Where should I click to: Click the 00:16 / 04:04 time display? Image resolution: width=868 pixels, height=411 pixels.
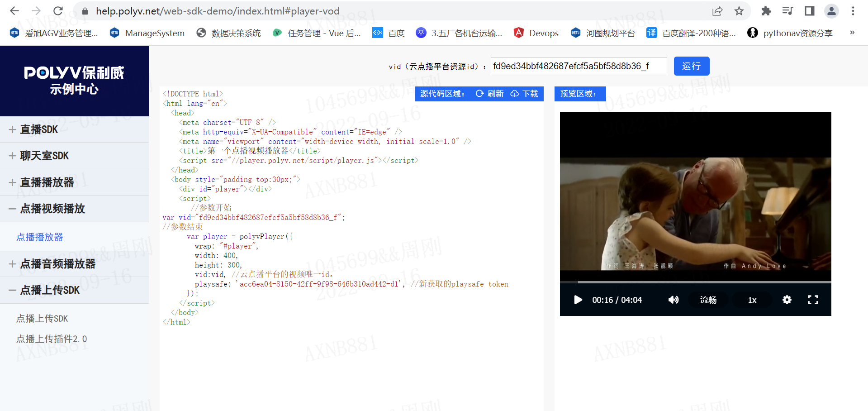pos(617,300)
